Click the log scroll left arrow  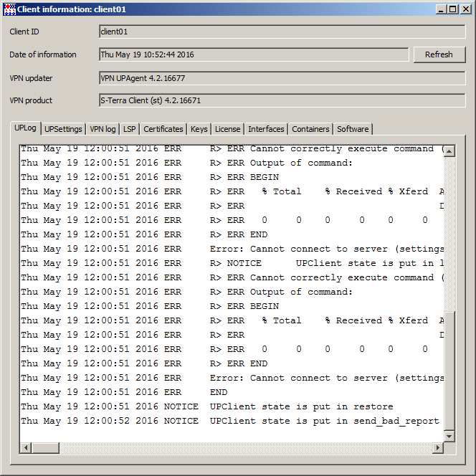tap(26, 448)
